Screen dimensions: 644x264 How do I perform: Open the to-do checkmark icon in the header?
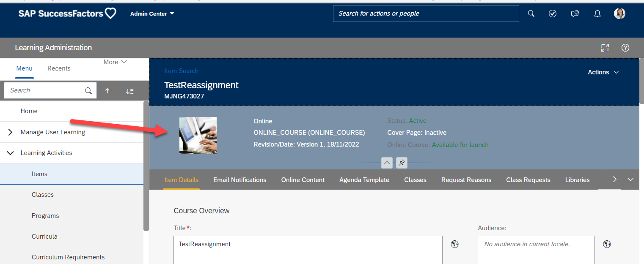[553, 14]
